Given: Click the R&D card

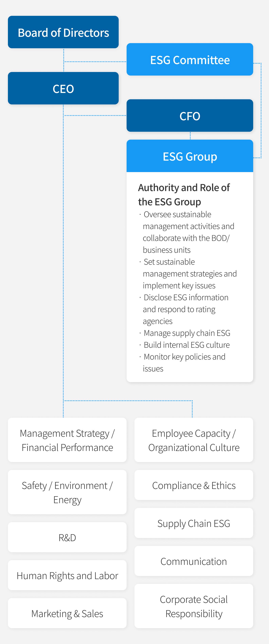Looking at the screenshot, I should (67, 537).
